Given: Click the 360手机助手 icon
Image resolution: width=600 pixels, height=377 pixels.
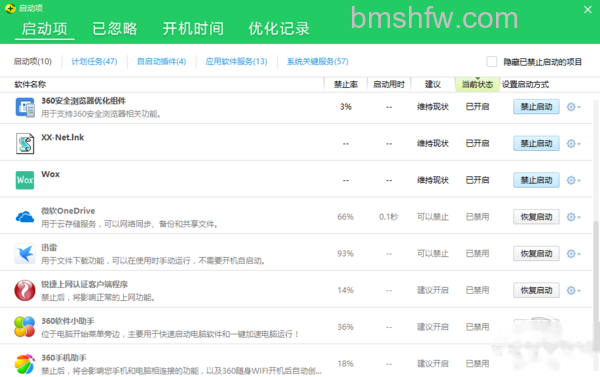Looking at the screenshot, I should 24,364.
